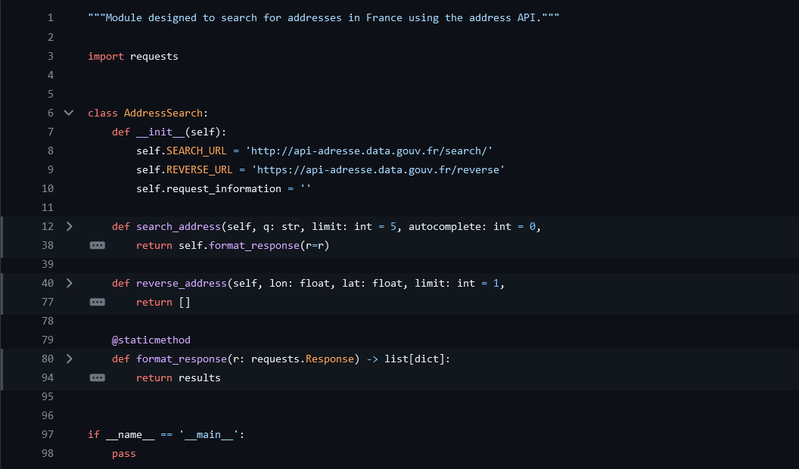This screenshot has width=799, height=469.
Task: Click 'return results' statement on line 94
Action: [x=178, y=378]
